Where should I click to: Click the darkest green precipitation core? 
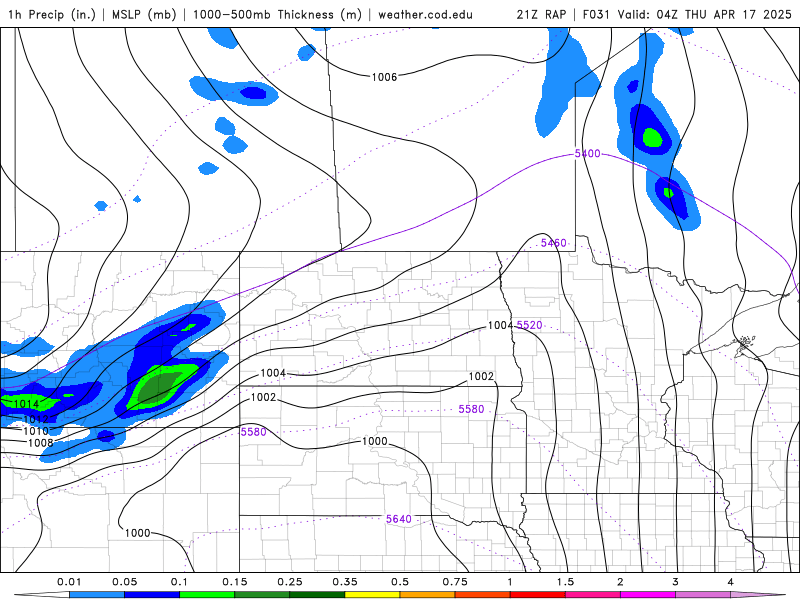[159, 388]
